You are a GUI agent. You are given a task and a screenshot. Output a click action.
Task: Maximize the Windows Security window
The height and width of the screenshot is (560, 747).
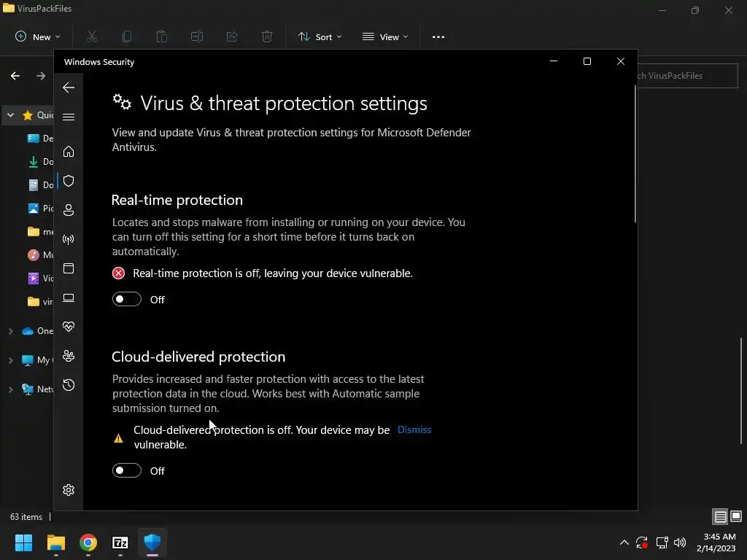(587, 61)
